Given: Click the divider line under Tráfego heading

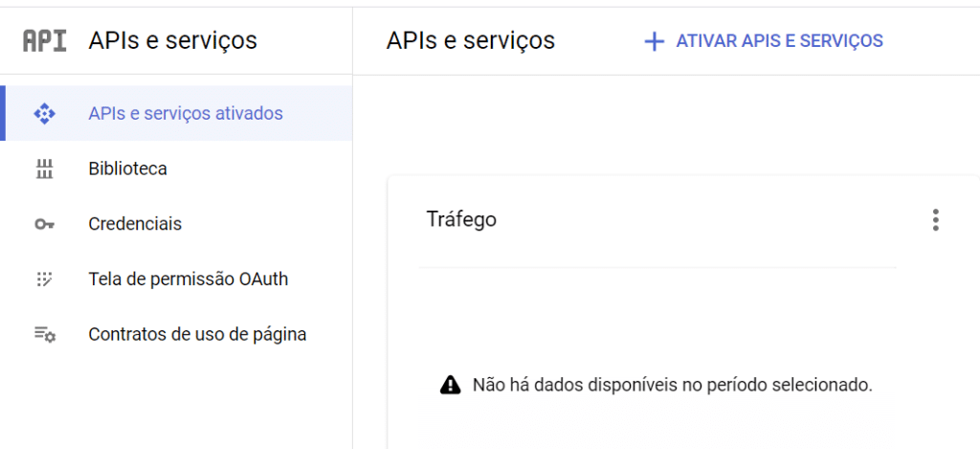Looking at the screenshot, I should pyautogui.click(x=657, y=267).
